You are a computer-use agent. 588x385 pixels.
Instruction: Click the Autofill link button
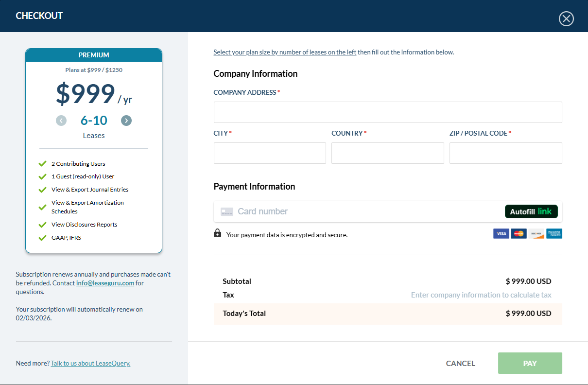531,211
